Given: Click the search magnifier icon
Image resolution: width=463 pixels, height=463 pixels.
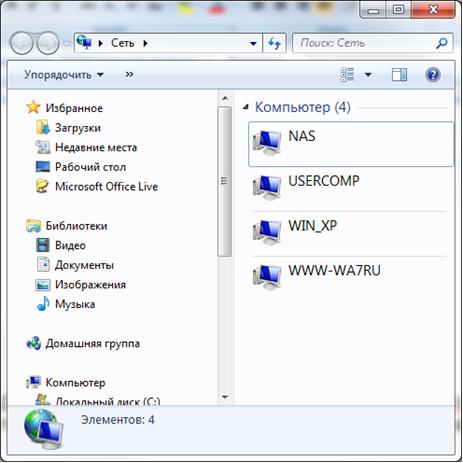Looking at the screenshot, I should tap(442, 43).
